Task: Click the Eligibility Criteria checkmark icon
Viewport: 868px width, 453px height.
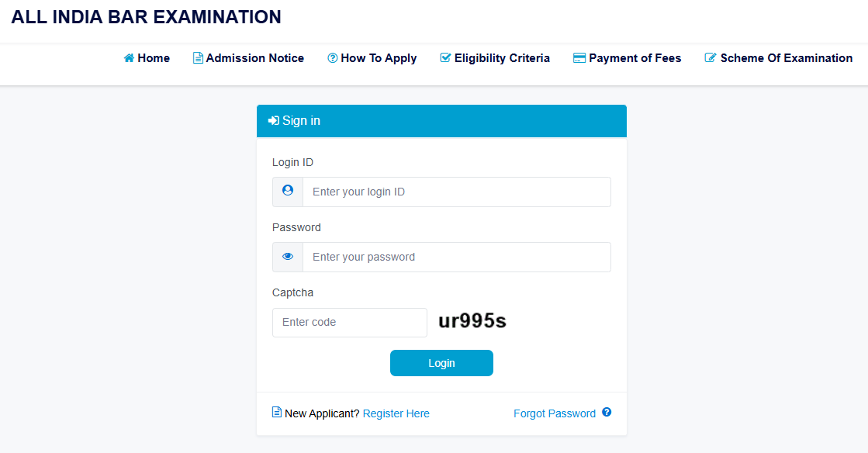Action: coord(445,58)
